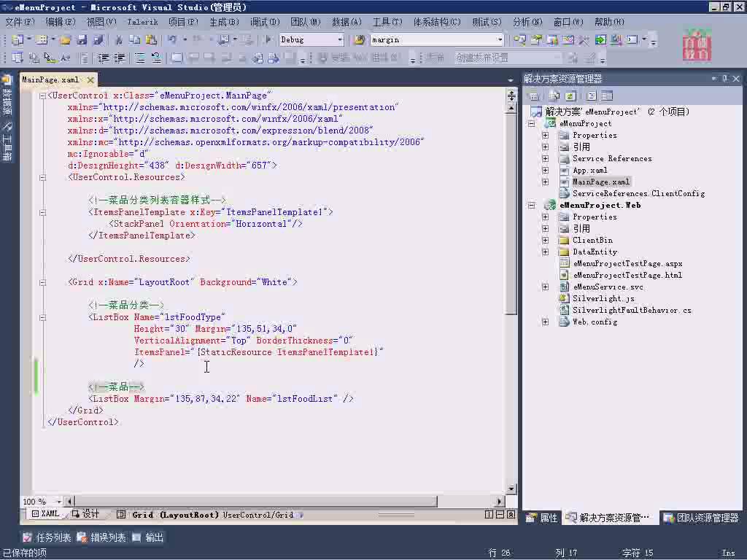
Task: Open the 错误列表 panel tab
Action: (x=101, y=537)
